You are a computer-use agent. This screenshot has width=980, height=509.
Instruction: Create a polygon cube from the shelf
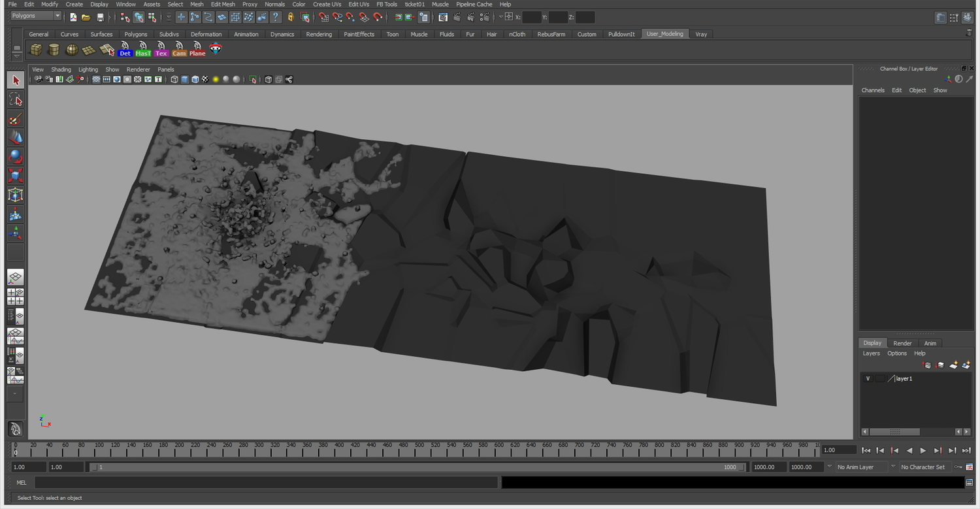click(36, 50)
